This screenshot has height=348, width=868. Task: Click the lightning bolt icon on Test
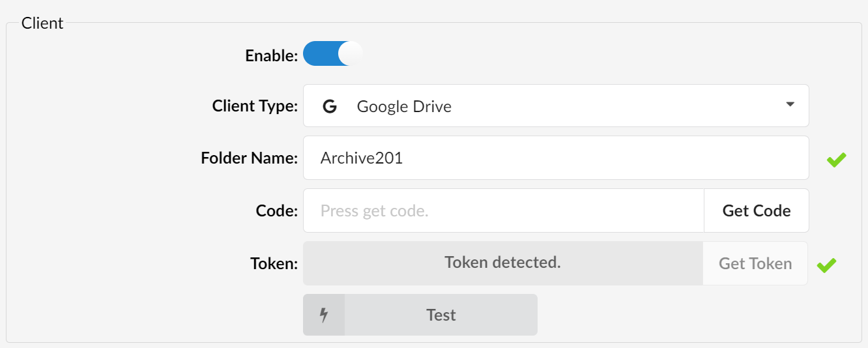(324, 315)
